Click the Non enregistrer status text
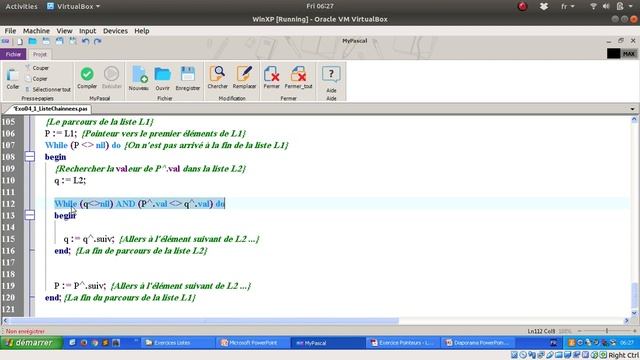Screen dimensions: 640x360 coord(25,331)
